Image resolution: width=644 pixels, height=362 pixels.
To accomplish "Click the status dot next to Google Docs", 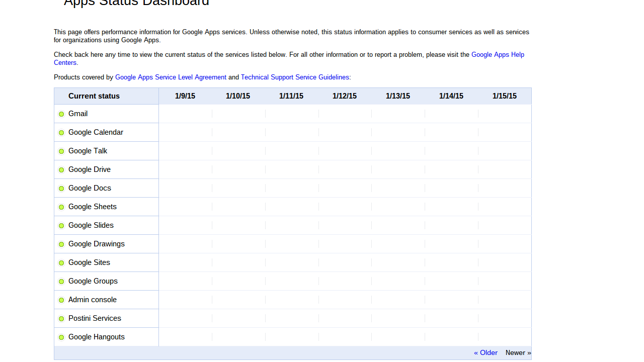I will click(x=61, y=189).
